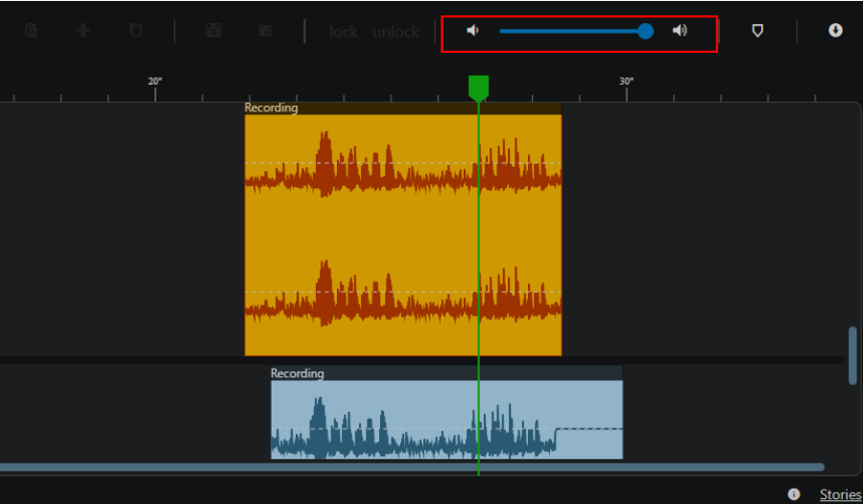
Task: Click the green playhead marker on ruler
Action: pos(478,88)
